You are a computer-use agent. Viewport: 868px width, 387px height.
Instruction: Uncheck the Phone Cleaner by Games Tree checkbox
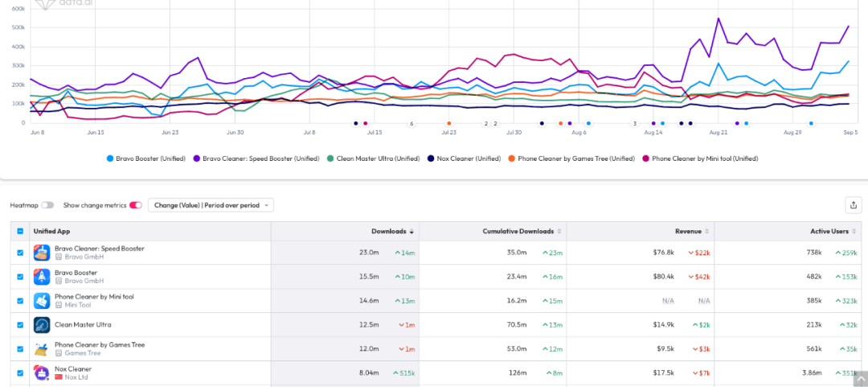(x=20, y=349)
